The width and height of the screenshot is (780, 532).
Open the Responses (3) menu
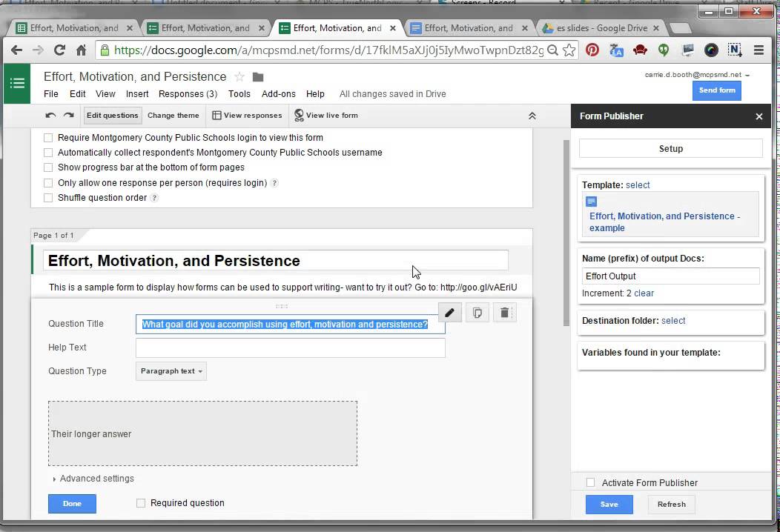click(188, 94)
